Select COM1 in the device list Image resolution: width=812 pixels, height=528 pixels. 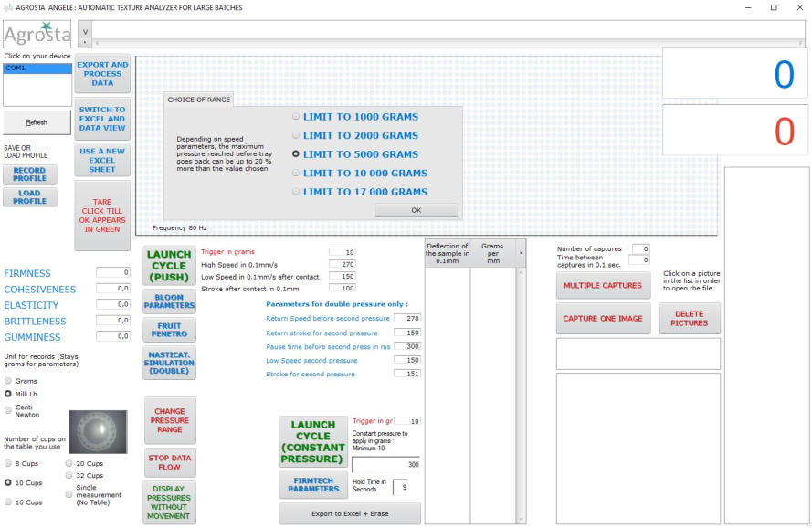(x=37, y=69)
